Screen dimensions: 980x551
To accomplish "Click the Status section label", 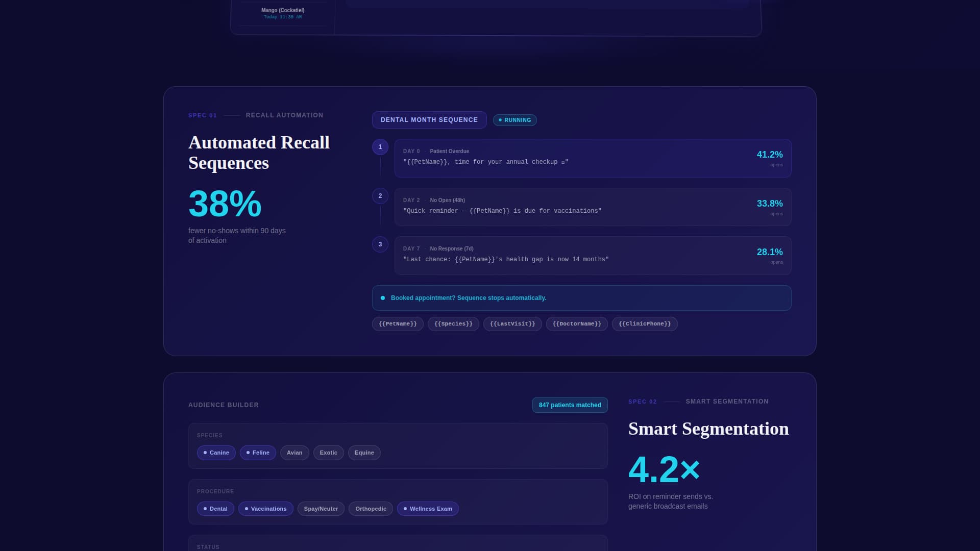I will point(208,547).
